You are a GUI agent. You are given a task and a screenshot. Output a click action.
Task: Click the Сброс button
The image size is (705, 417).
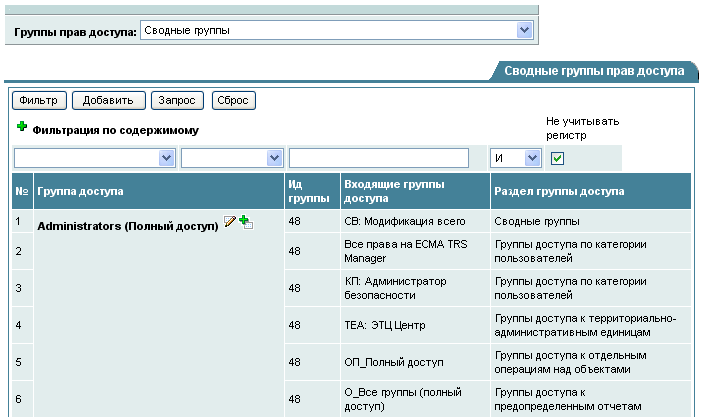pos(233,100)
